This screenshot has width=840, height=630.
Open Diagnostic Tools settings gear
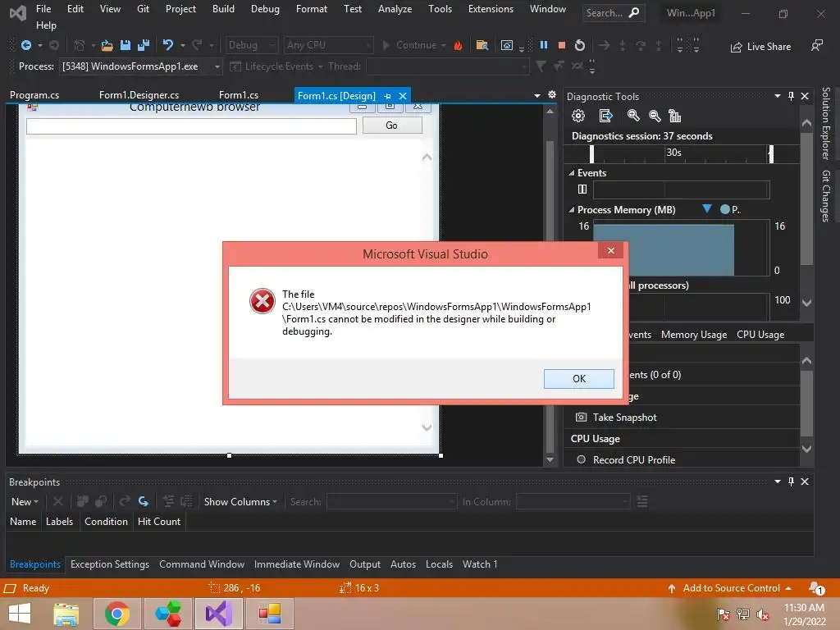[x=578, y=116]
